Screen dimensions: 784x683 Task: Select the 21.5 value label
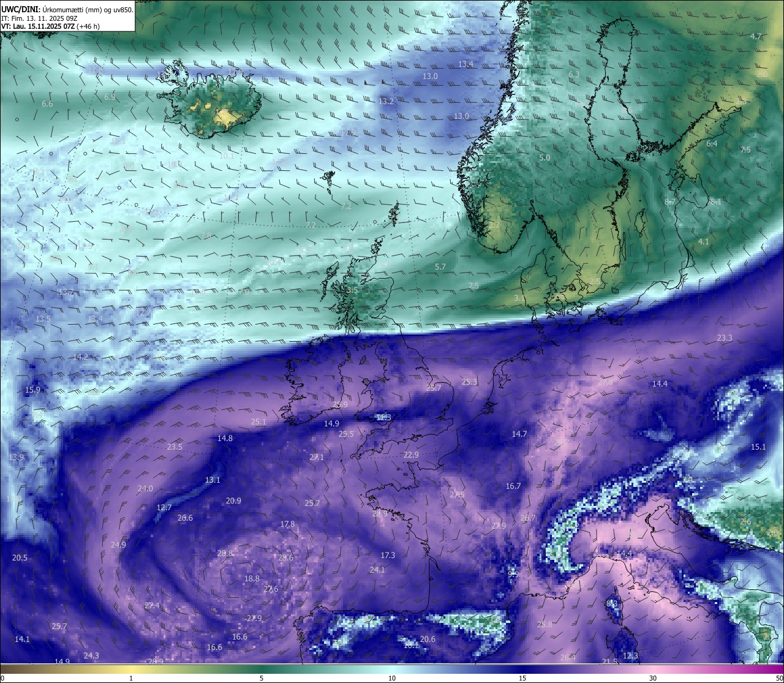click(609, 662)
